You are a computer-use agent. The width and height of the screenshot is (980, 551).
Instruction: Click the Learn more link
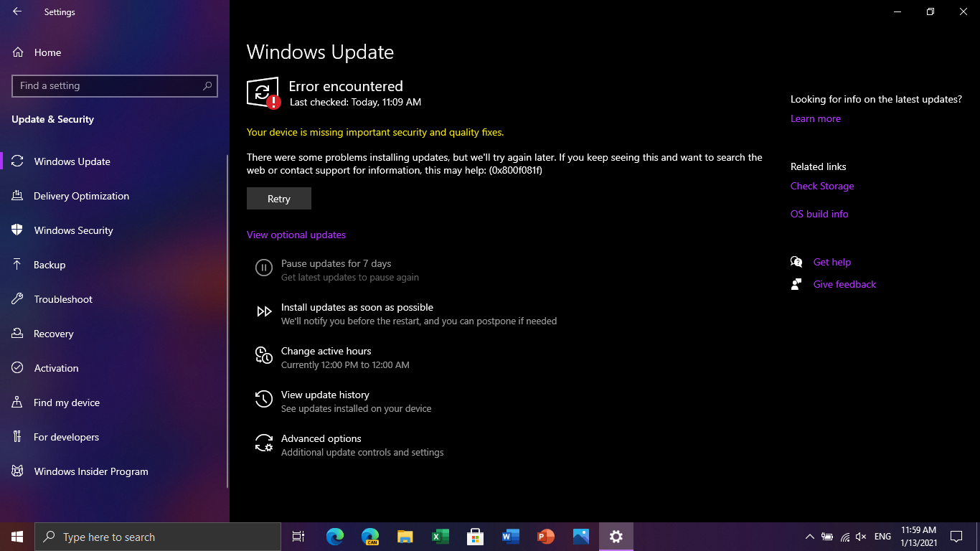[x=816, y=118]
